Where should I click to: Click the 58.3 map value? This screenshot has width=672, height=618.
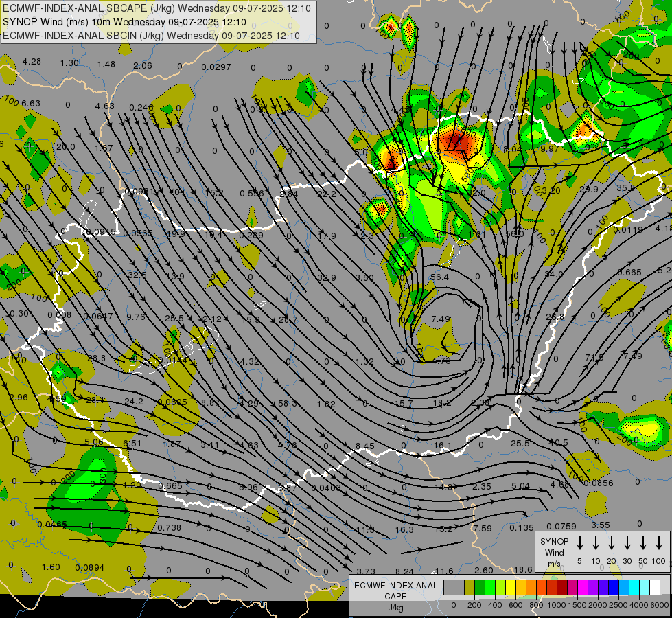(x=288, y=404)
